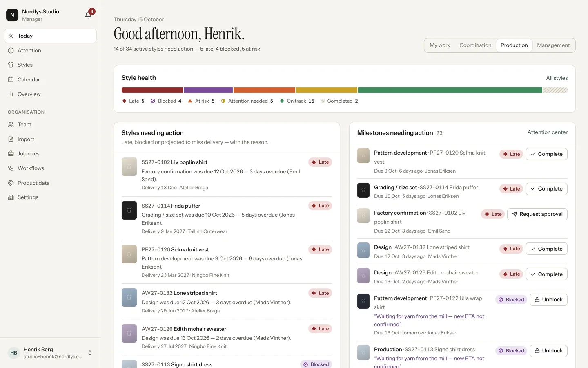Click the Workflows sidebar icon
Viewport: 588px width, 368px height.
click(x=11, y=168)
